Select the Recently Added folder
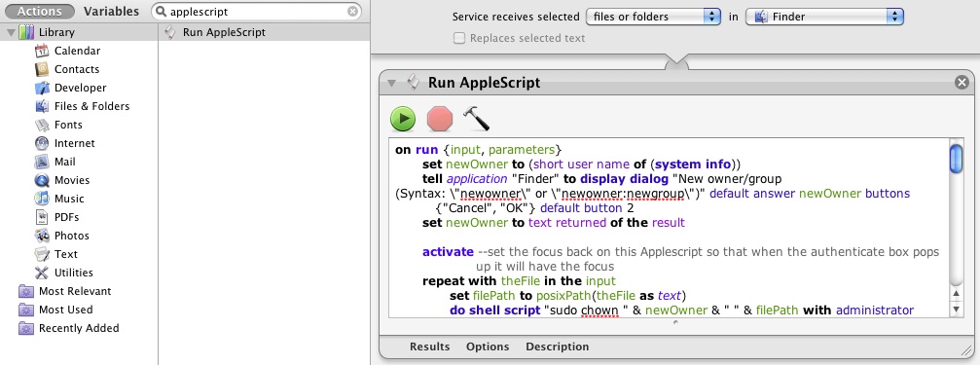This screenshot has width=980, height=365. [x=79, y=328]
